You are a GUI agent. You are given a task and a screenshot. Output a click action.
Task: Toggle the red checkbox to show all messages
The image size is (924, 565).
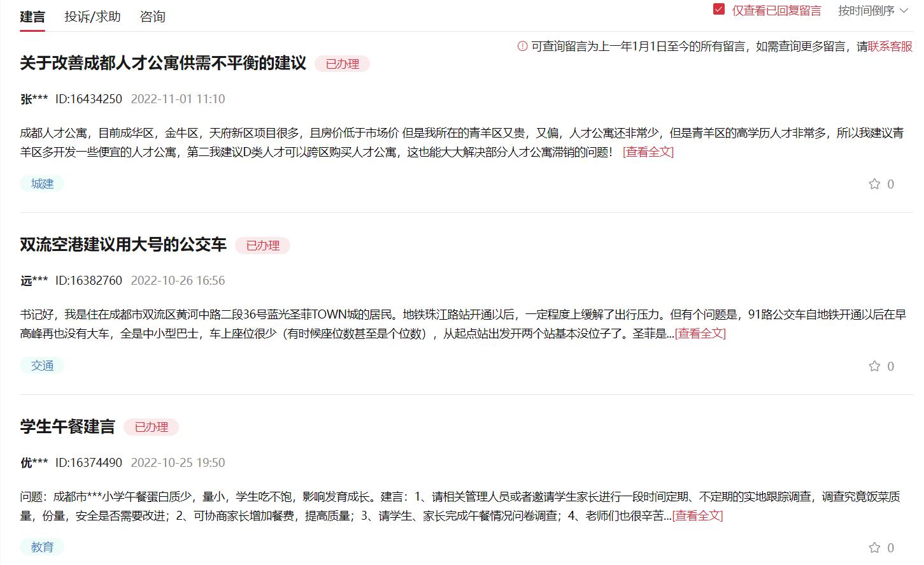coord(719,10)
